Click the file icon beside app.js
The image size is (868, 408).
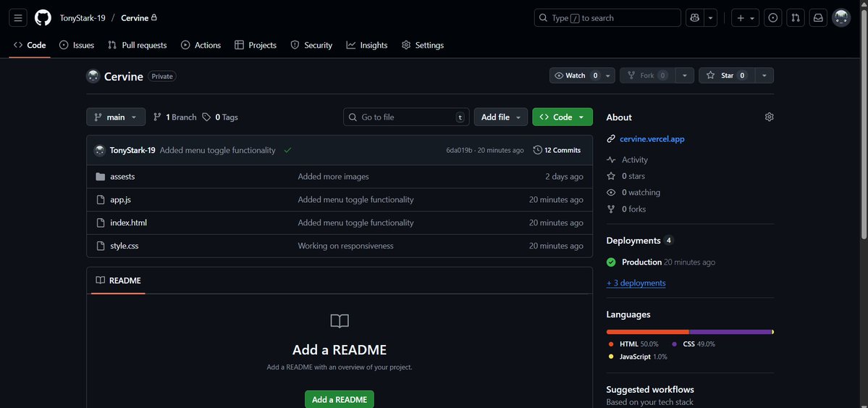[100, 199]
